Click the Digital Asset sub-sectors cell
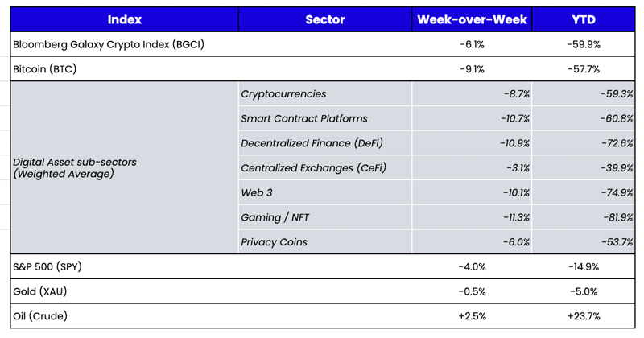Image resolution: width=644 pixels, height=338 pixels. point(75,167)
